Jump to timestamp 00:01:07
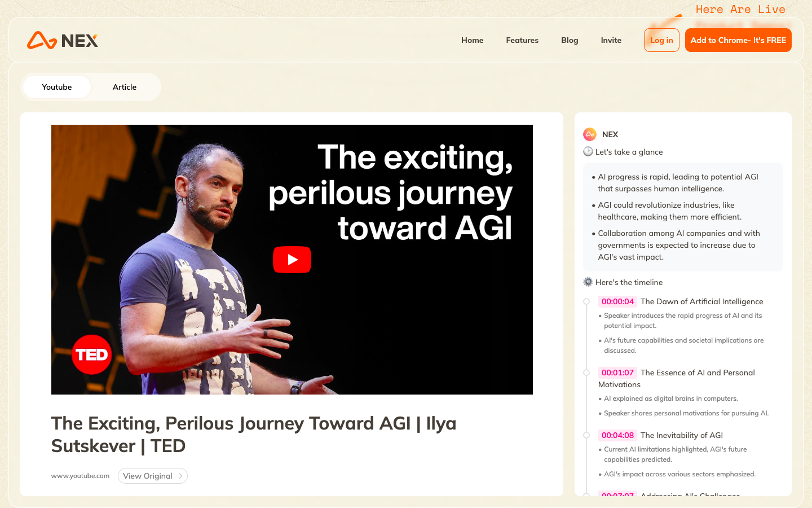Image resolution: width=812 pixels, height=508 pixels. (x=617, y=373)
